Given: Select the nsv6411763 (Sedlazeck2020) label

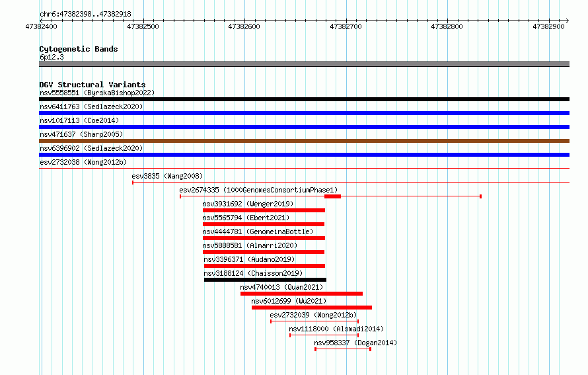Looking at the screenshot, I should pyautogui.click(x=91, y=106).
